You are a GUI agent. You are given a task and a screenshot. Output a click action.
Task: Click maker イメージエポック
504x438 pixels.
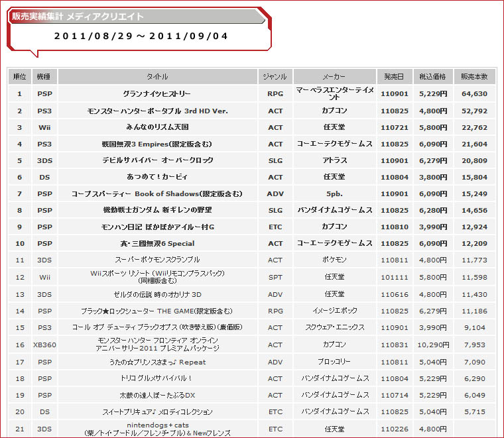[335, 311]
